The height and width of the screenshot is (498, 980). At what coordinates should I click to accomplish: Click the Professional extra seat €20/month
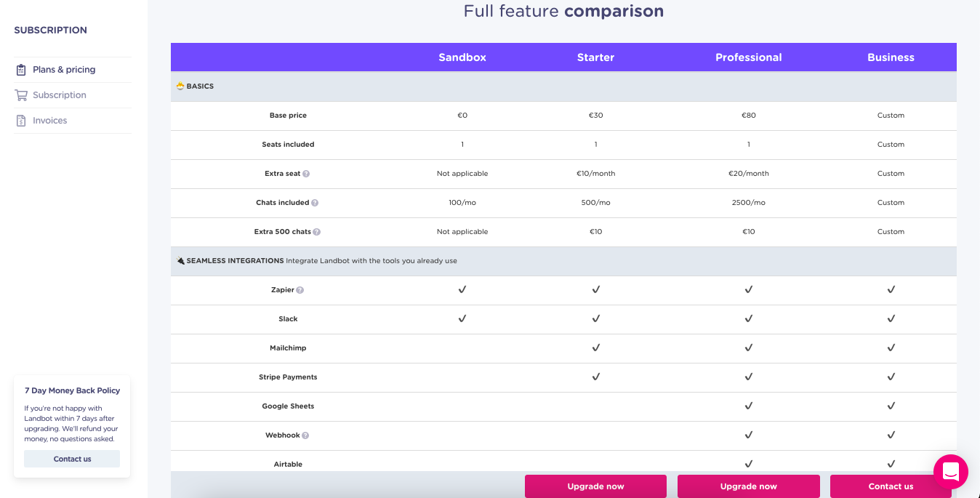tap(749, 174)
